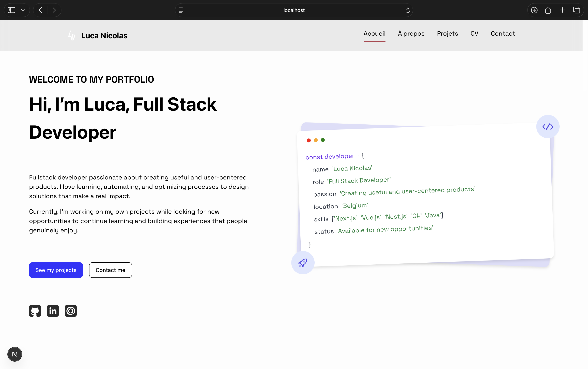
Task: Click the code brackets badge icon
Action: tap(548, 127)
